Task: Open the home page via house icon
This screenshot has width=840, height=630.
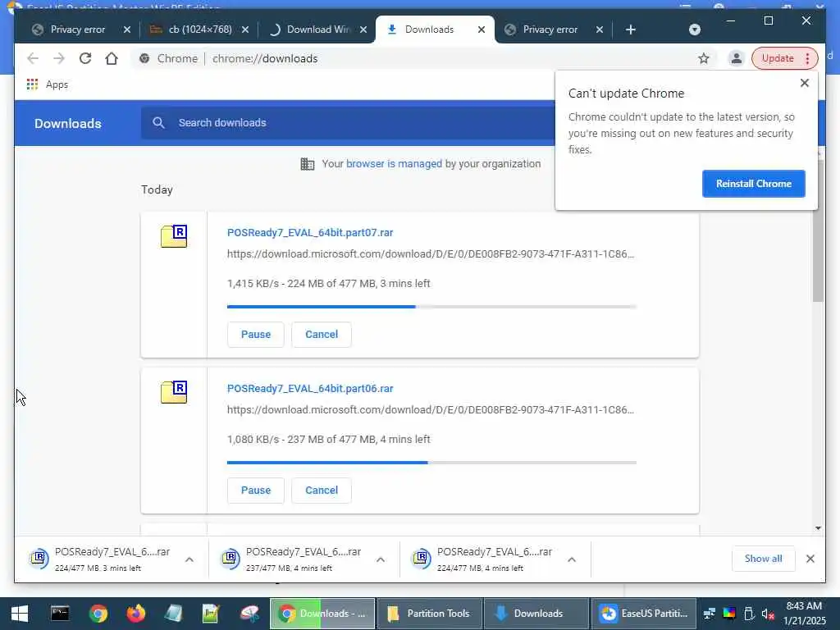Action: point(112,58)
